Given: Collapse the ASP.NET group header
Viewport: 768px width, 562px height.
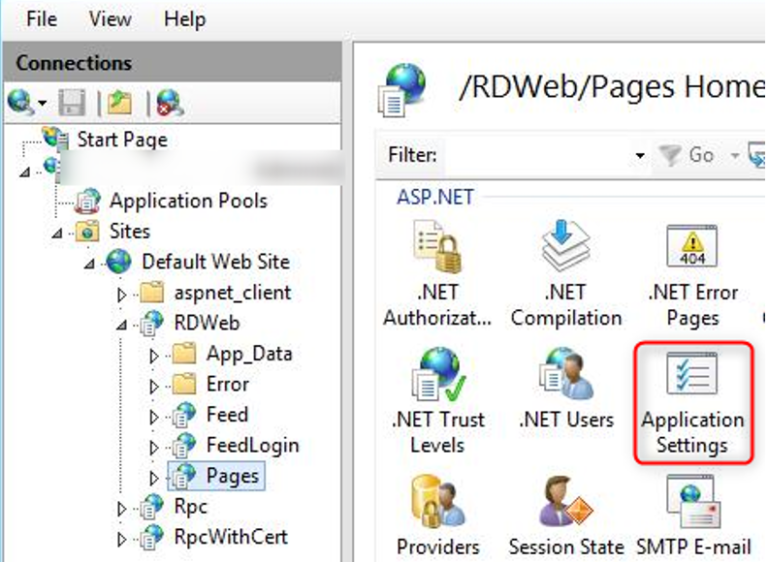Looking at the screenshot, I should [435, 197].
